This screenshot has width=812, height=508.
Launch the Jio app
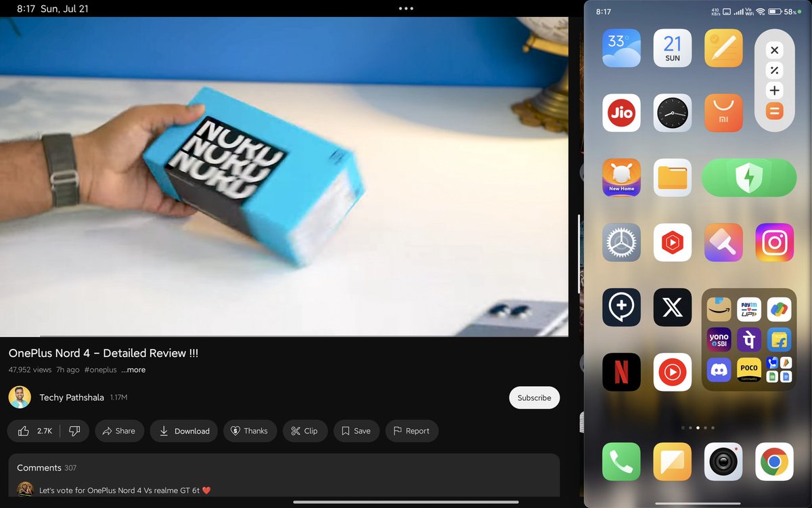[x=621, y=112]
